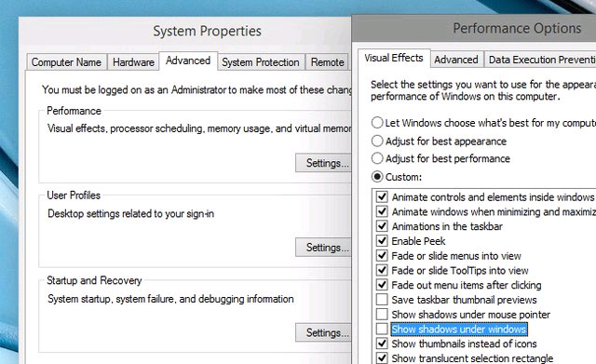Switch to Advanced tab in Performance Options
The height and width of the screenshot is (364, 596).
point(456,60)
